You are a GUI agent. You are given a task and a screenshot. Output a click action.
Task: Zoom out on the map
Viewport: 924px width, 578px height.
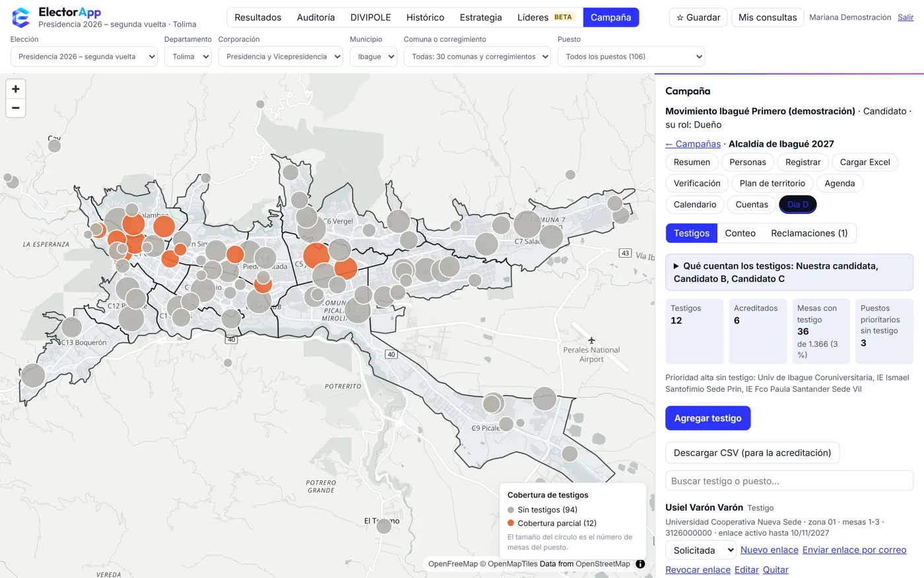(16, 108)
